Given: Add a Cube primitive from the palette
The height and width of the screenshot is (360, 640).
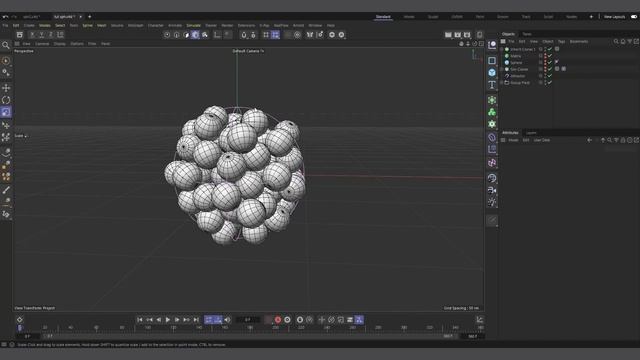Looking at the screenshot, I should [x=492, y=73].
